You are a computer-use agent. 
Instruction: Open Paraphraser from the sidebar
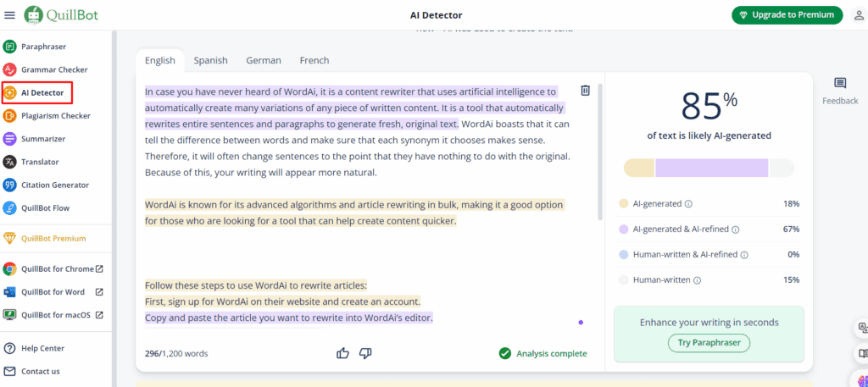44,47
